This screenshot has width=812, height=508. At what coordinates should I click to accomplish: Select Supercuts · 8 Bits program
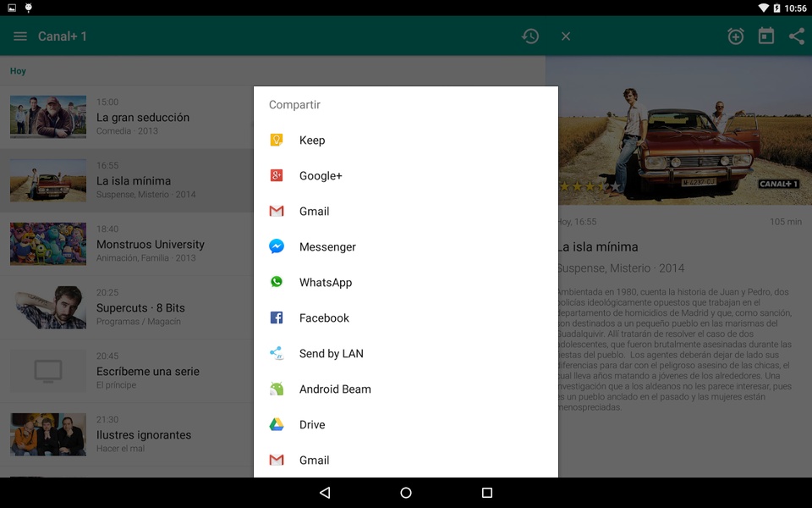(x=127, y=307)
